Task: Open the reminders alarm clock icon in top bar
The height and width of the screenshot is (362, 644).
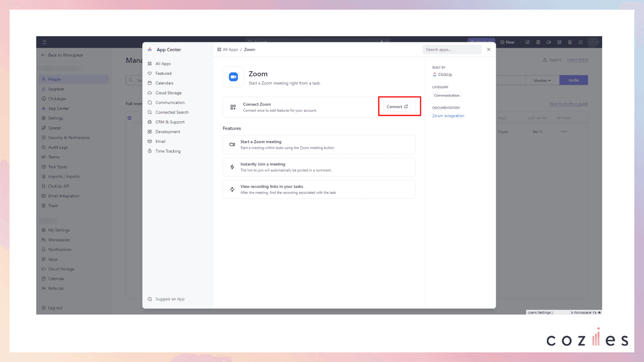Action: [559, 42]
